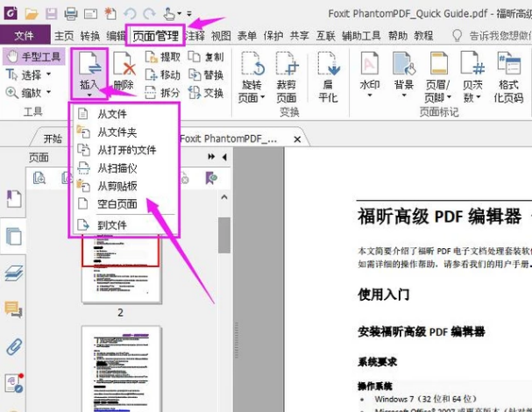Switch to the Protect (保护) tab
Screen dimensions: 532x412
(x=273, y=35)
